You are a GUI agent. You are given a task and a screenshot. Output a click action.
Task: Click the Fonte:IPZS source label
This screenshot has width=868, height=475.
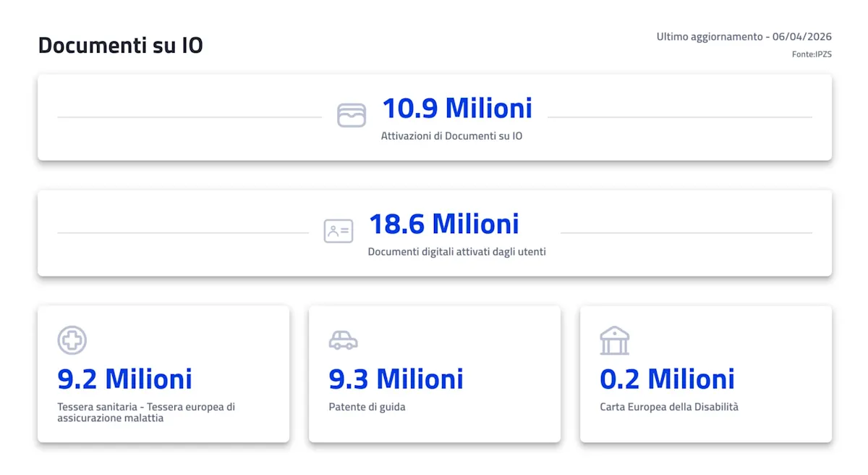(x=812, y=54)
